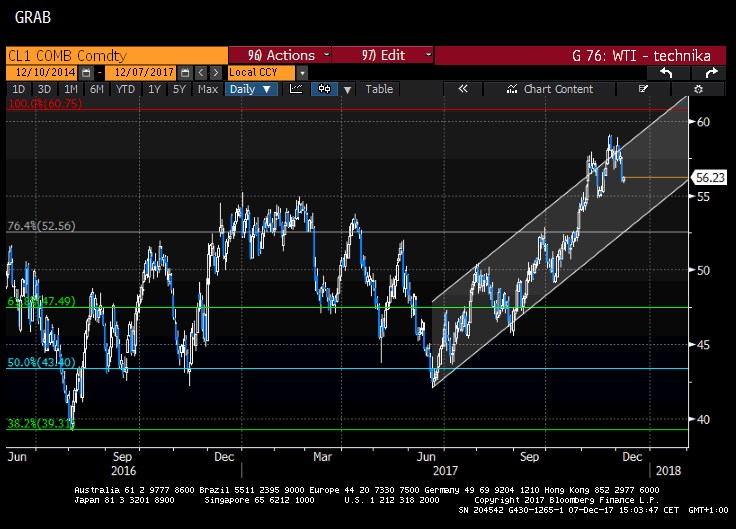
Task: Open chart settings gear icon
Action: 698,89
